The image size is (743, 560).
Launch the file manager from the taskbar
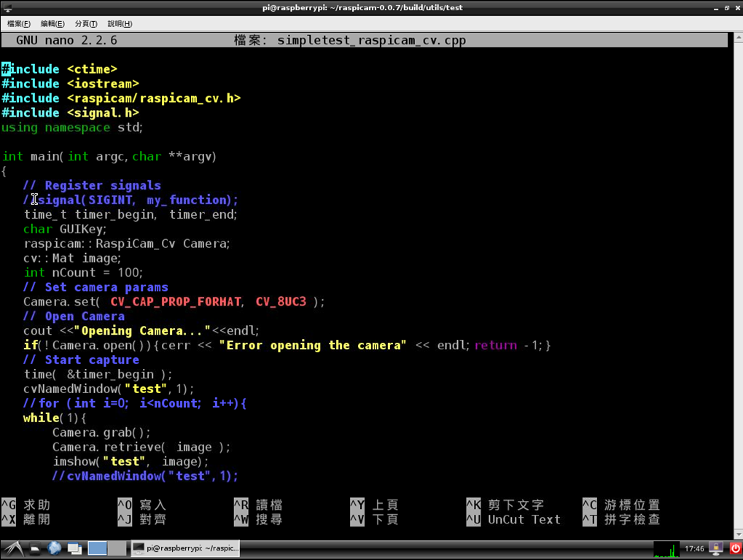(35, 548)
